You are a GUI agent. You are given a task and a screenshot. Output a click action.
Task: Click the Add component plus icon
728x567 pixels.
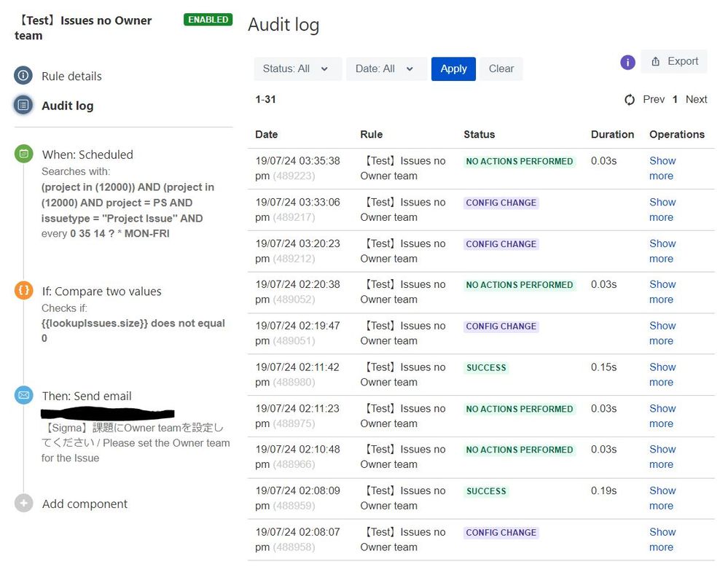(23, 503)
